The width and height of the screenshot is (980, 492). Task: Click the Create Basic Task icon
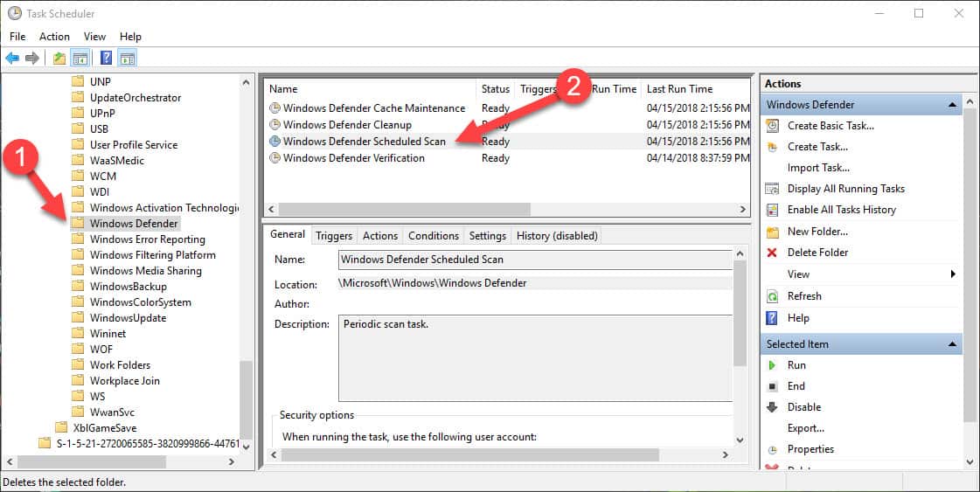(x=773, y=126)
